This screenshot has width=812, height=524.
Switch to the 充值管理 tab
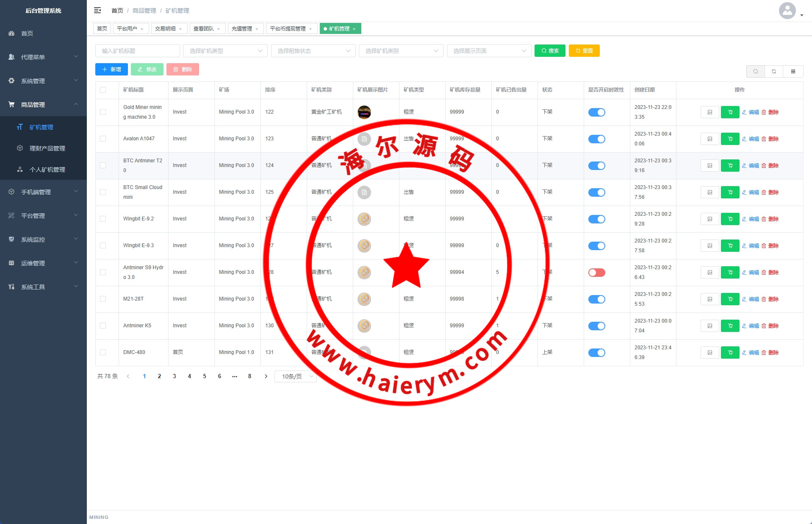pyautogui.click(x=242, y=29)
